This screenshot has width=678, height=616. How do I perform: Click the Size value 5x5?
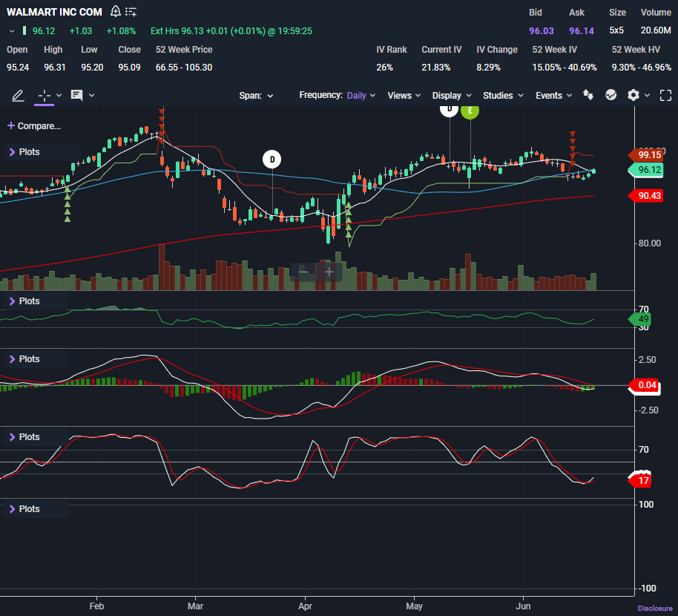[616, 30]
